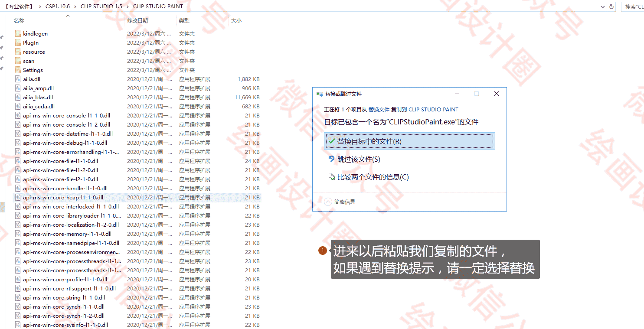
Task: Click the PlugIn folder icon
Action: pyautogui.click(x=18, y=42)
